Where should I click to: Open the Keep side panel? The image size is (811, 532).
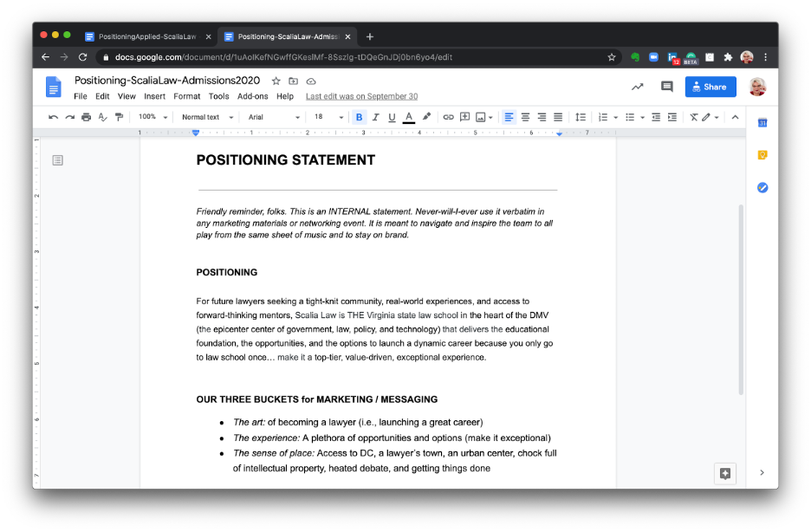tap(762, 155)
